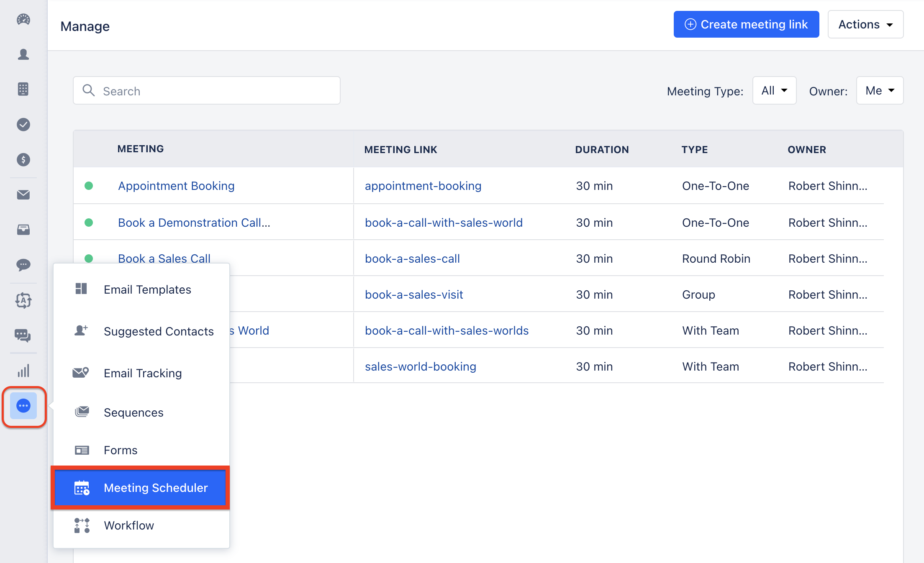924x563 pixels.
Task: Click the Group type cell
Action: click(x=698, y=294)
